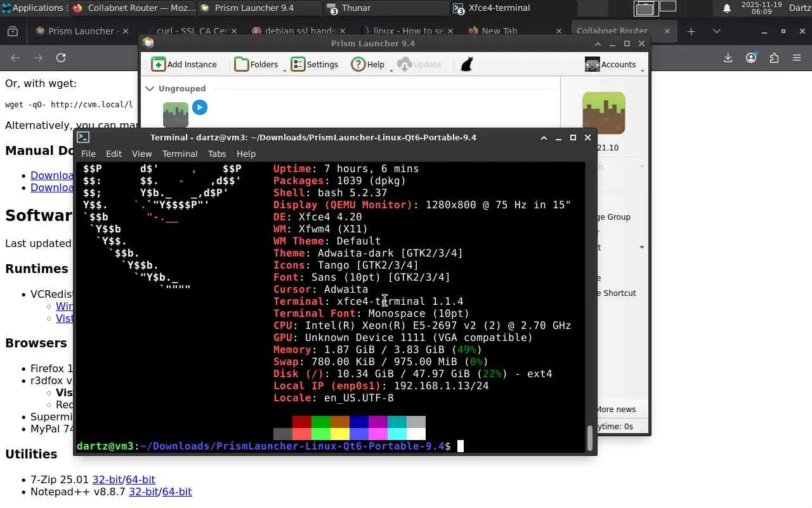Open the Firefox extensions puzzle icon
Image resolution: width=812 pixels, height=508 pixels.
774,58
